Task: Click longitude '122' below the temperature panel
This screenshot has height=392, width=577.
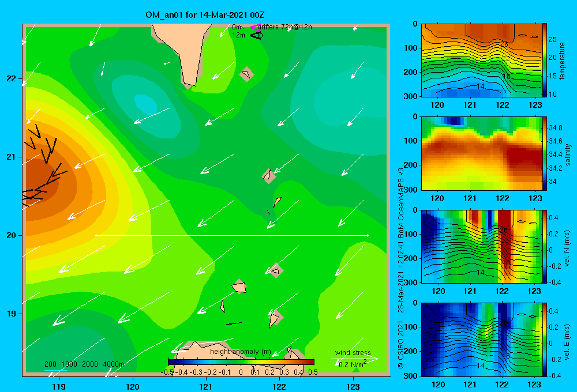Action: click(x=503, y=105)
